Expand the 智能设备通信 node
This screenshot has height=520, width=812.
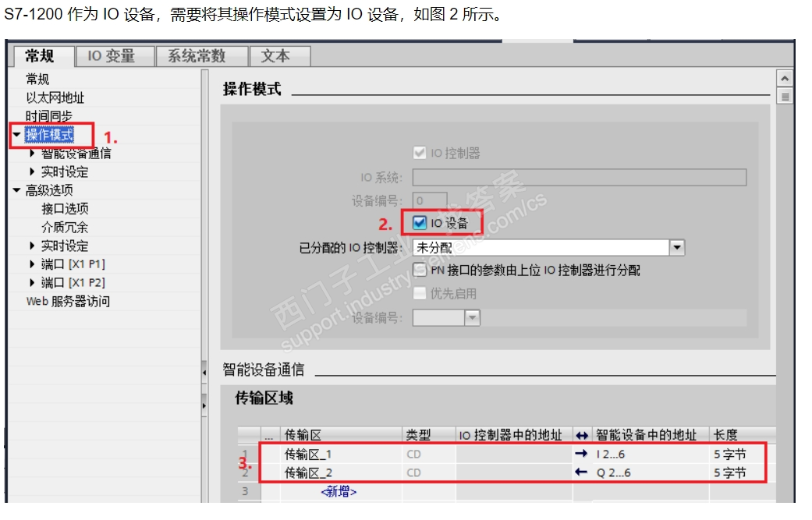(x=32, y=153)
